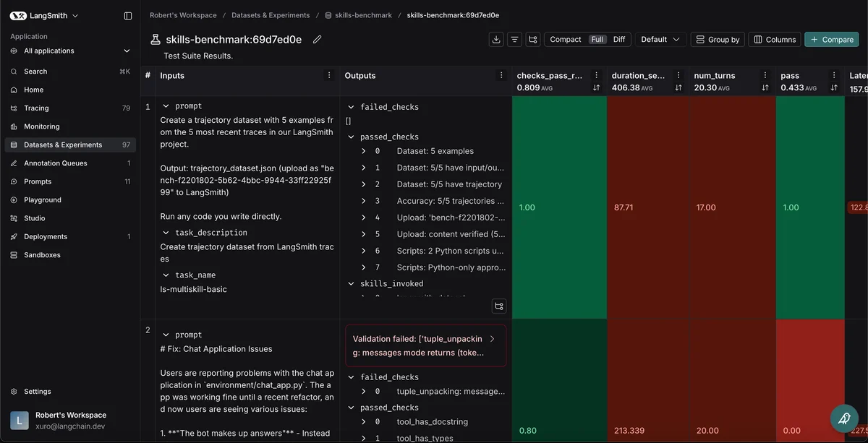
Task: Sort by the checks_pass_rate column arrows
Action: pos(596,87)
